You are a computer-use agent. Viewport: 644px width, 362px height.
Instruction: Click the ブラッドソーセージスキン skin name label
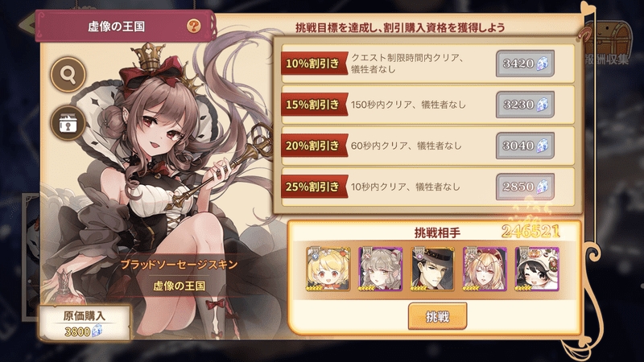tap(179, 265)
